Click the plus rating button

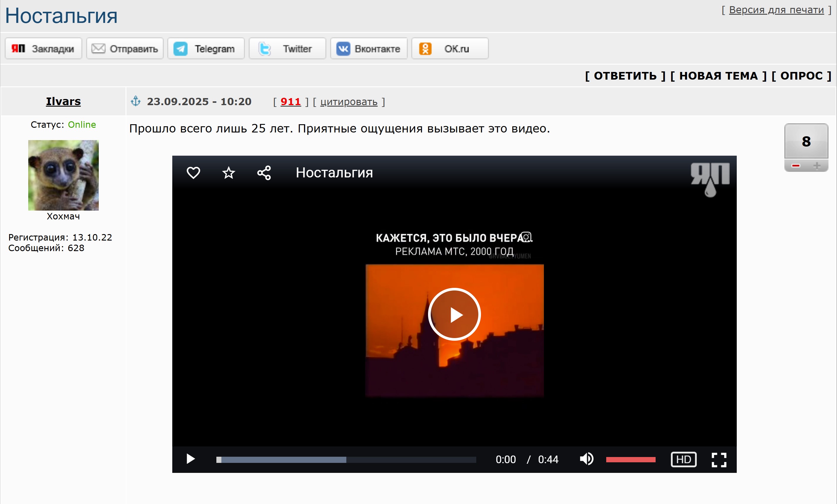817,166
